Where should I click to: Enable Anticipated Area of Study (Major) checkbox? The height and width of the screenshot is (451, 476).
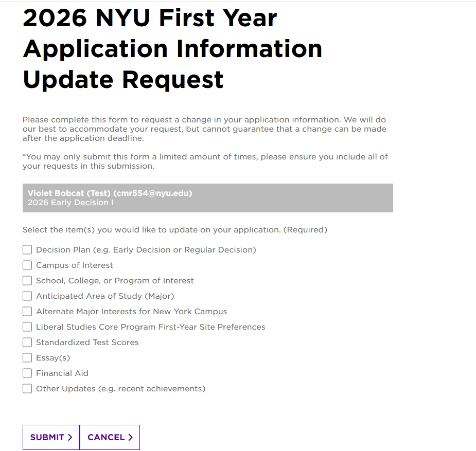pyautogui.click(x=27, y=296)
